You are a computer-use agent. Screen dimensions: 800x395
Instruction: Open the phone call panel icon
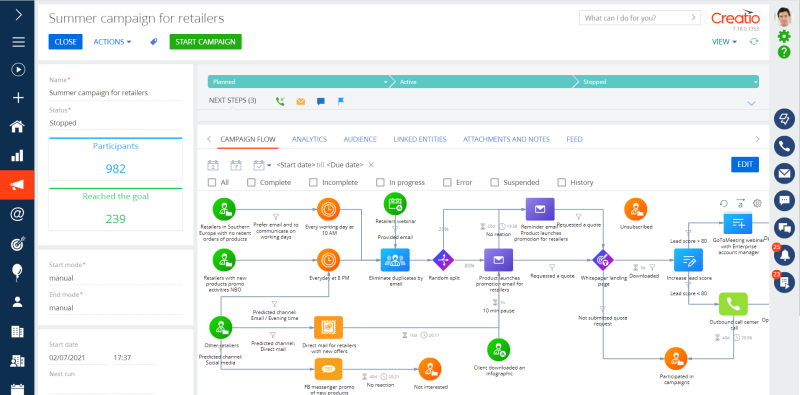point(784,146)
